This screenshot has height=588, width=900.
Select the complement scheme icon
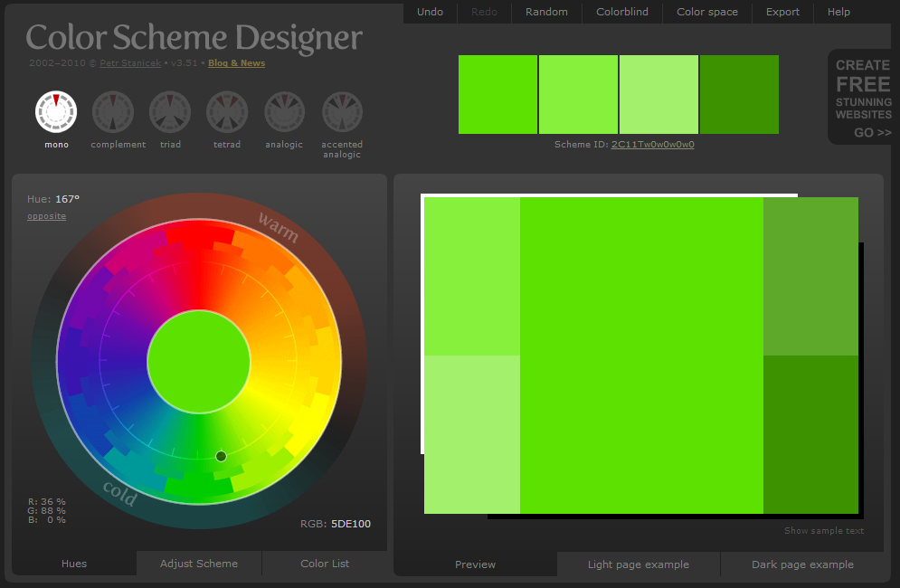[112, 110]
